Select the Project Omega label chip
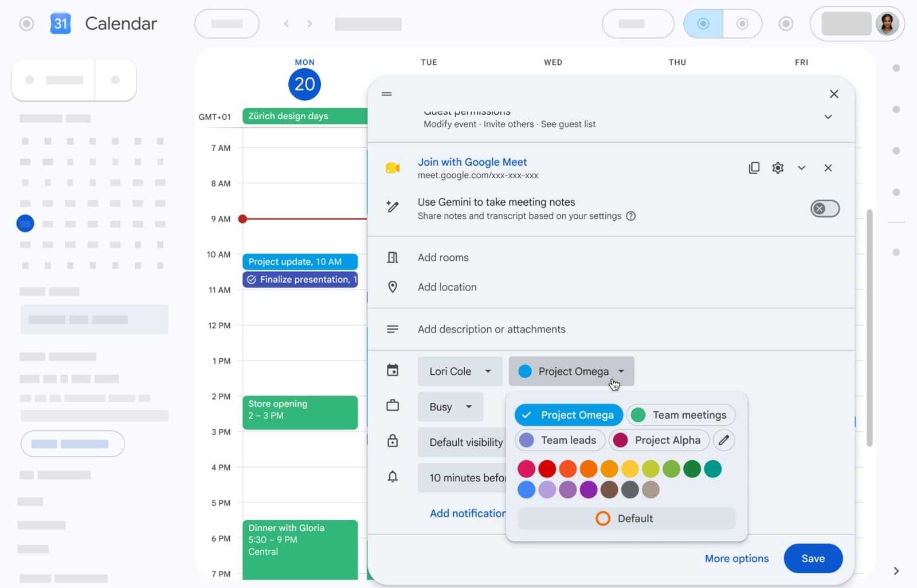 [569, 415]
